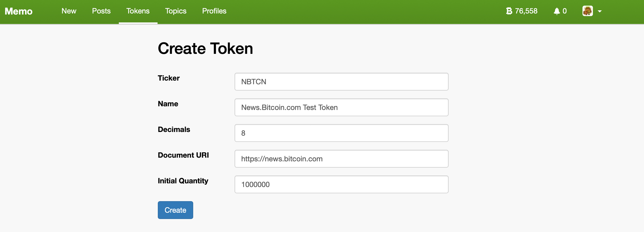Open the New tab in navbar
The height and width of the screenshot is (232, 644).
point(69,11)
